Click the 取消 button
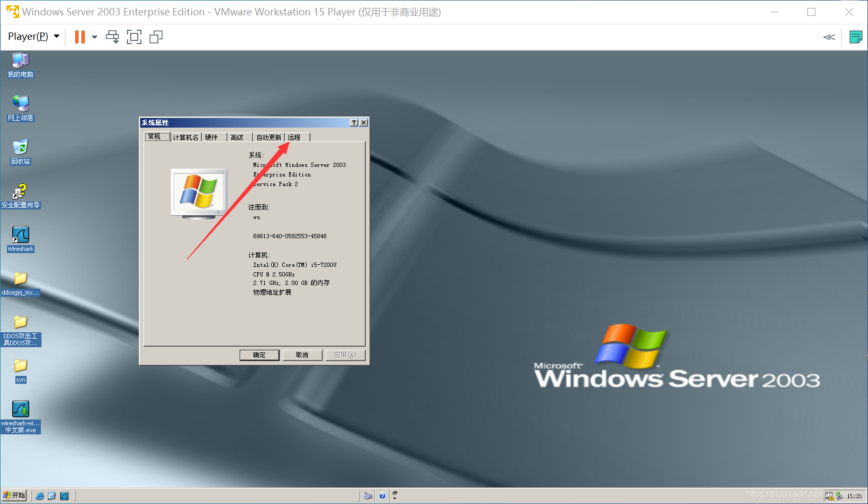 coord(302,355)
